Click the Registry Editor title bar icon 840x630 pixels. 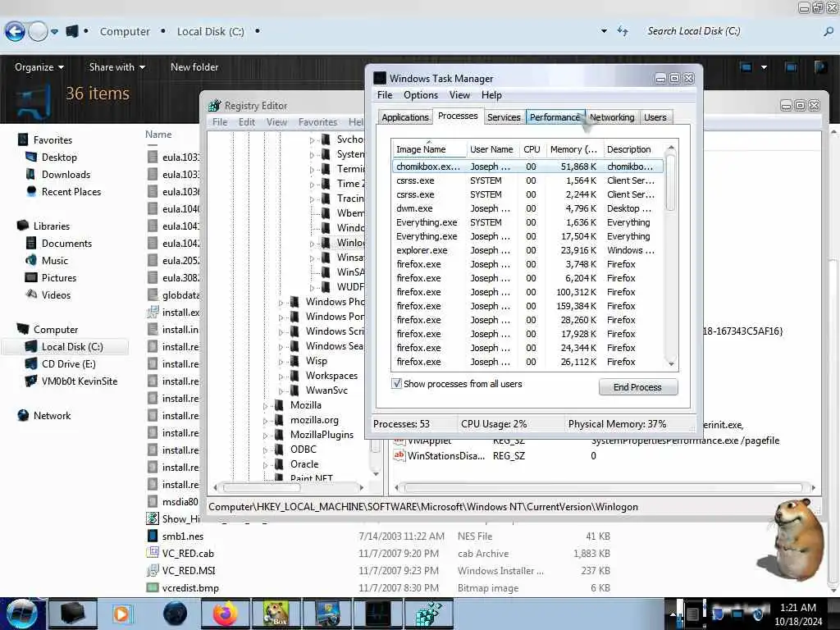pos(214,106)
